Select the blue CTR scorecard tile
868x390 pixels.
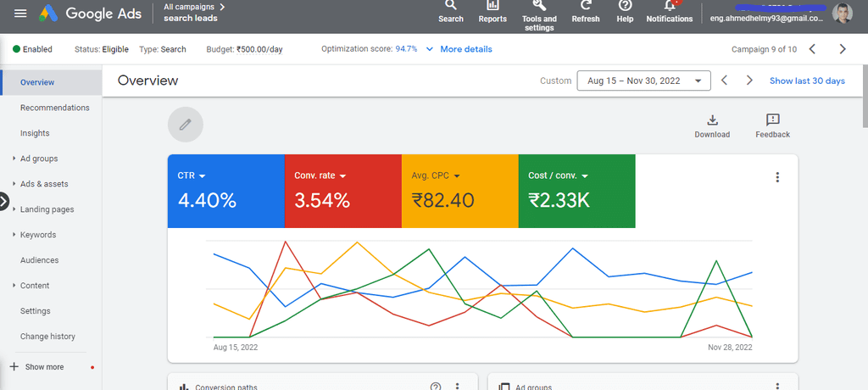(225, 191)
